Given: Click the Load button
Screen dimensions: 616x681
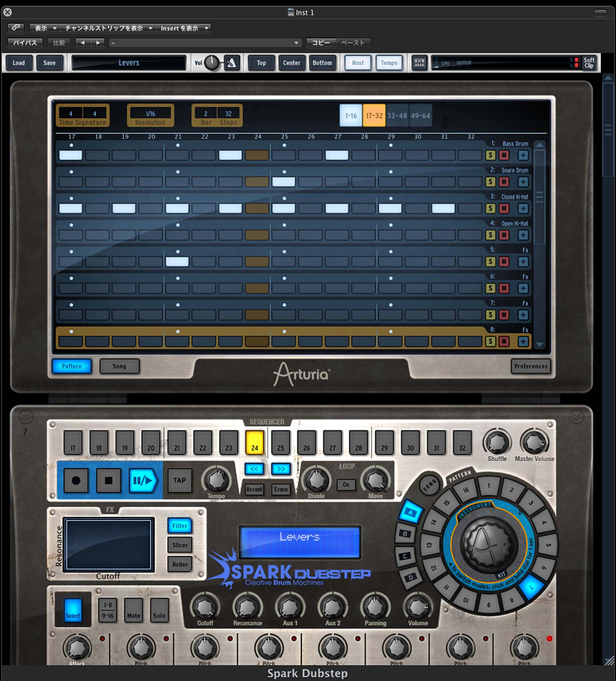Looking at the screenshot, I should tap(19, 63).
